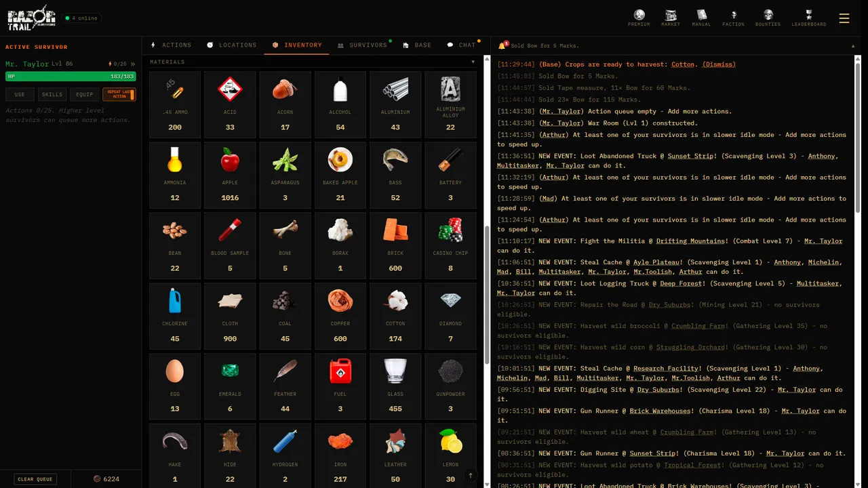
Task: Open the Premium icon in header
Action: coord(639,18)
